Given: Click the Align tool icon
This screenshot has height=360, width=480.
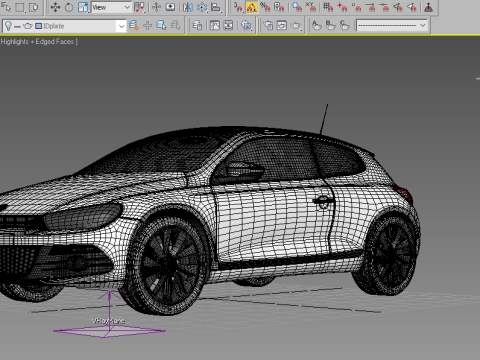Looking at the screenshot, I should [x=216, y=7].
